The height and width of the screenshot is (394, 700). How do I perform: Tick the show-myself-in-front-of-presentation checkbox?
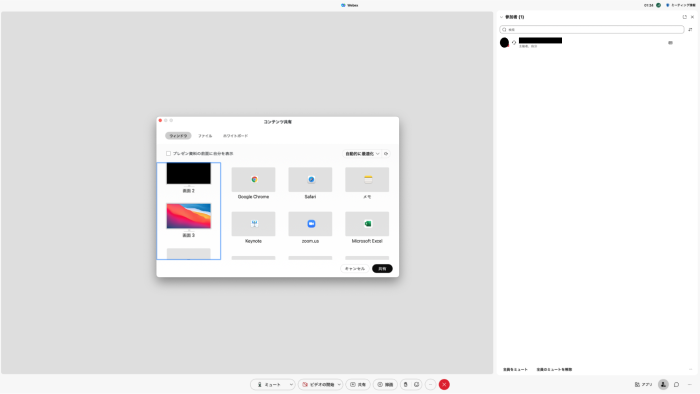[168, 153]
